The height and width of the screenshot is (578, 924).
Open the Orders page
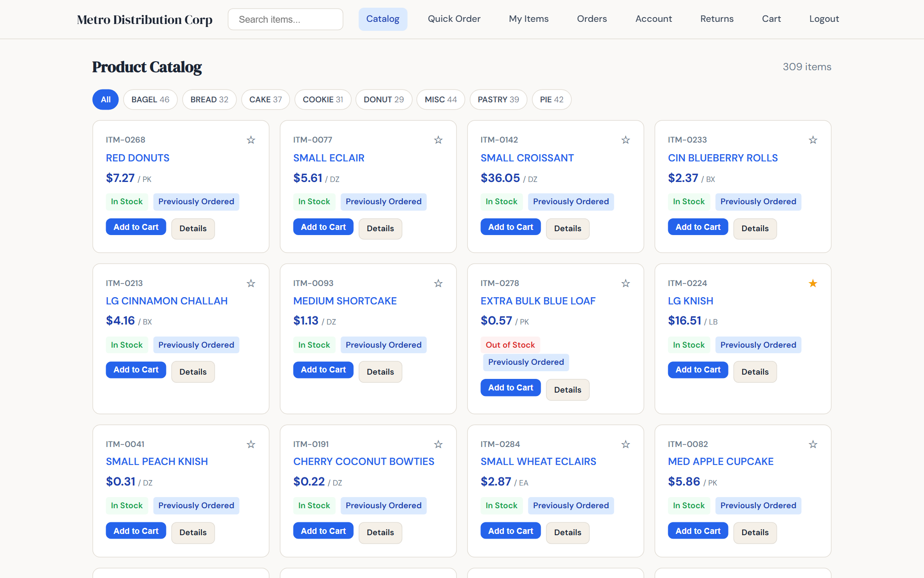click(592, 19)
